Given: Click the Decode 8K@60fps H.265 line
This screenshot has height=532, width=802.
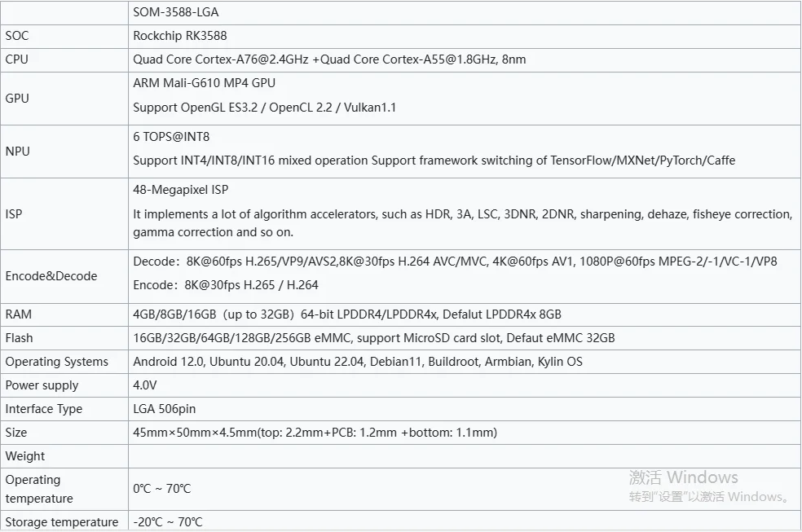Looking at the screenshot, I should point(455,262).
